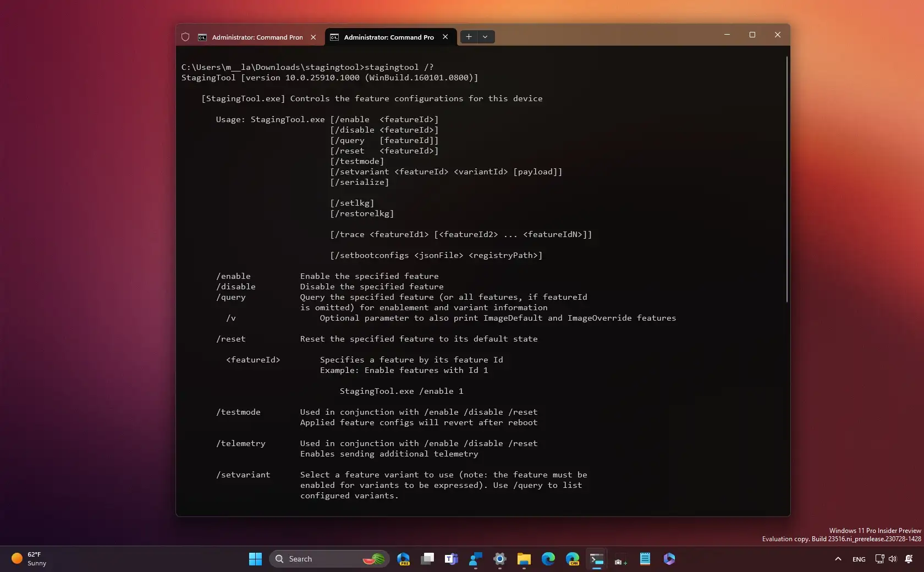Switch to the first Administrator Command Prompt tab
This screenshot has width=924, height=572.
(256, 37)
